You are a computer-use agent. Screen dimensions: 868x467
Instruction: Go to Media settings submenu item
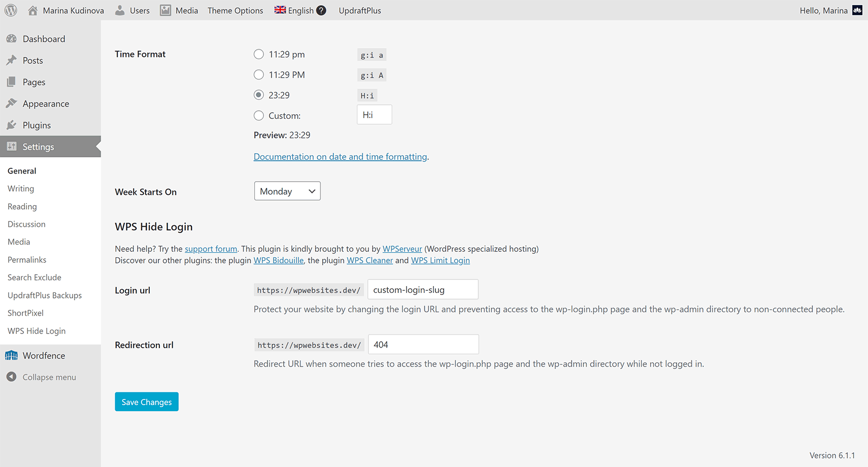click(x=19, y=242)
